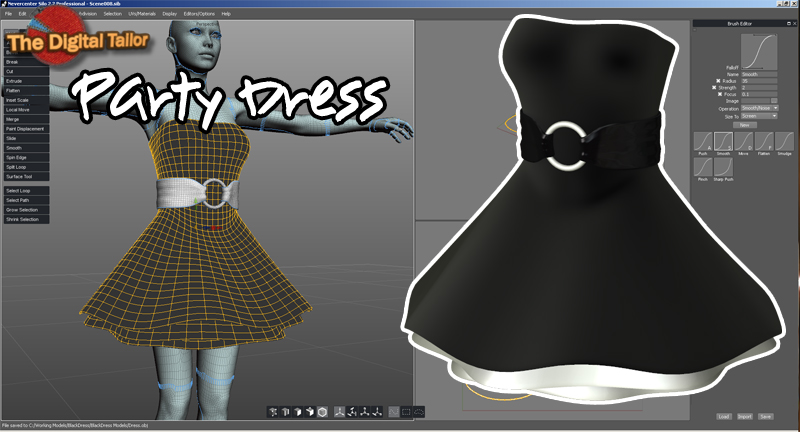
Task: Toggle the Strength checkbox
Action: tap(714, 88)
